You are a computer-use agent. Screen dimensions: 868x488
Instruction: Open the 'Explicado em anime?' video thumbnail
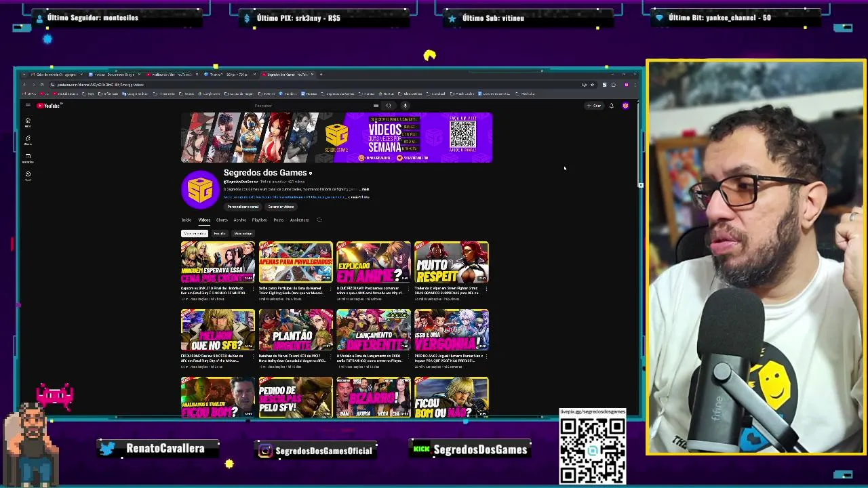[x=374, y=262]
